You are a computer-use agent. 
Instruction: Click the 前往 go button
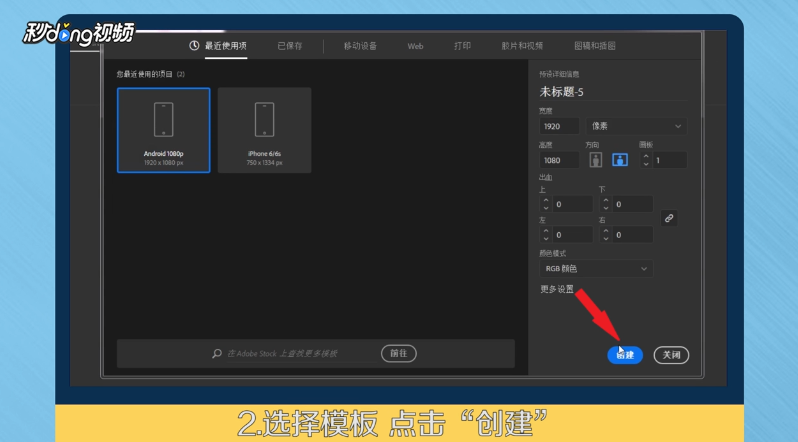[x=398, y=353]
